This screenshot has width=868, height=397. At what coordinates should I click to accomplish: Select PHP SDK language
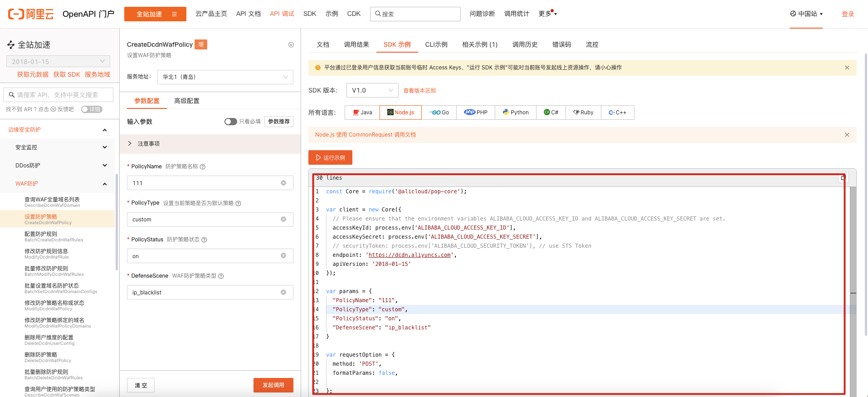(476, 113)
